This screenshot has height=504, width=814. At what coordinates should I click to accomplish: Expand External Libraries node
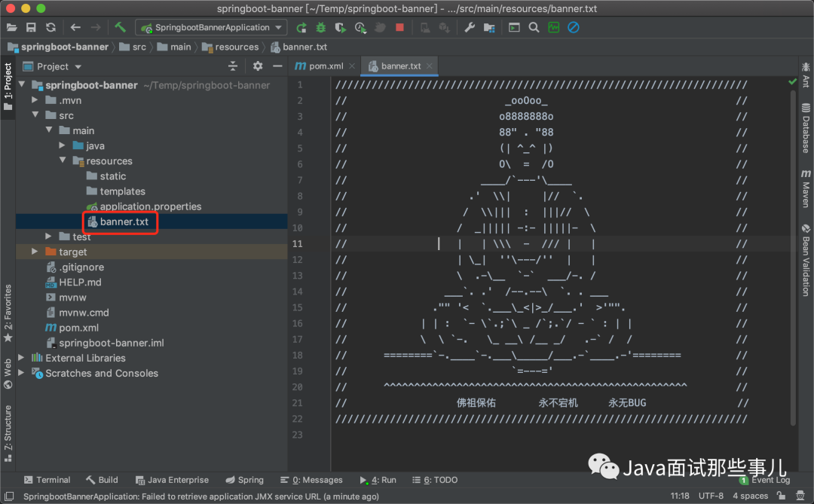pyautogui.click(x=21, y=358)
